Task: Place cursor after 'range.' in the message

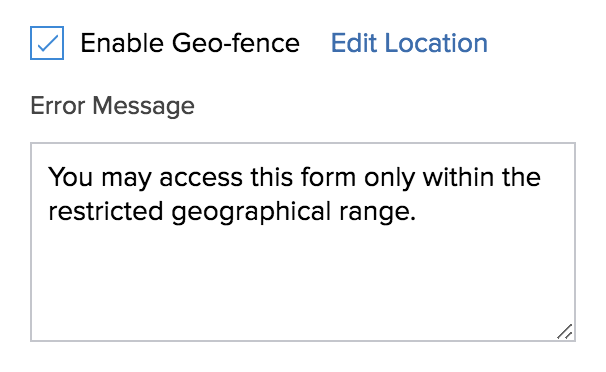Action: click(418, 212)
